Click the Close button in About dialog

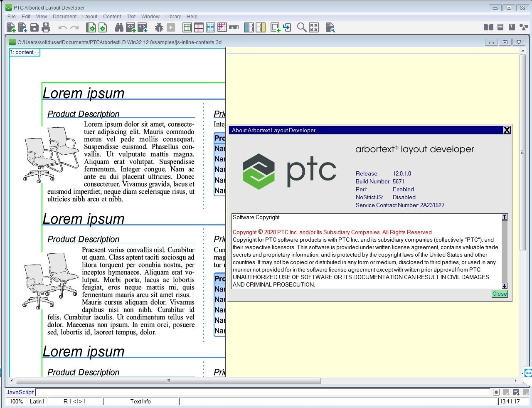(500, 294)
